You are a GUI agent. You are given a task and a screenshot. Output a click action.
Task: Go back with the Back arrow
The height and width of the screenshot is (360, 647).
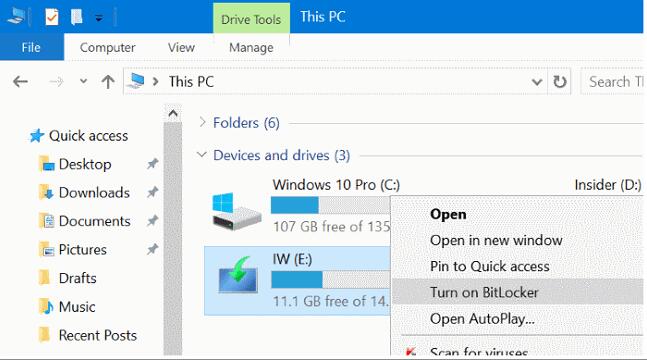point(20,81)
